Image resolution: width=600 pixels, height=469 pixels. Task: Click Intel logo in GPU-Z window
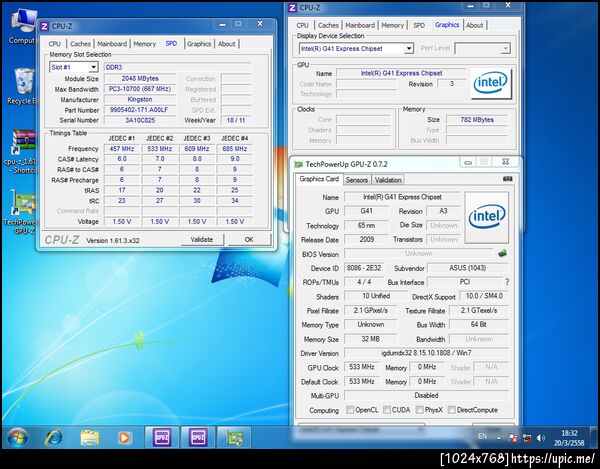pos(486,217)
